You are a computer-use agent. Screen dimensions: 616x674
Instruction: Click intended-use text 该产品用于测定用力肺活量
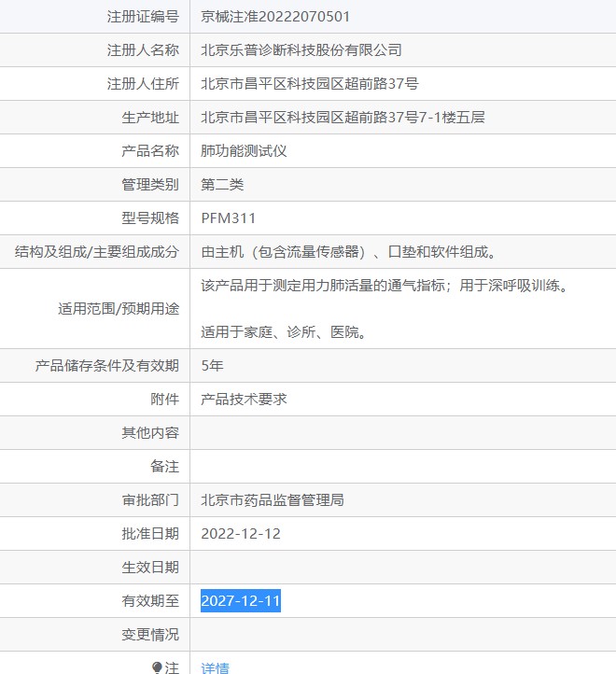coord(287,285)
